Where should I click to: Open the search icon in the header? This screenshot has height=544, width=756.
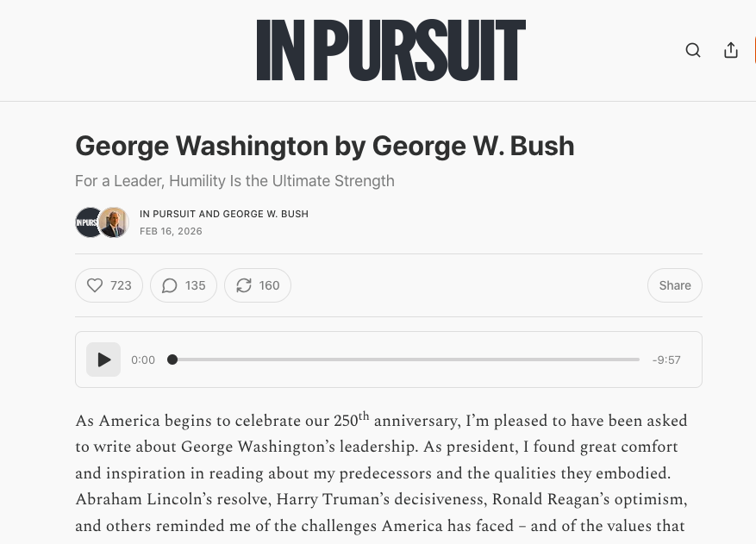[x=693, y=50]
